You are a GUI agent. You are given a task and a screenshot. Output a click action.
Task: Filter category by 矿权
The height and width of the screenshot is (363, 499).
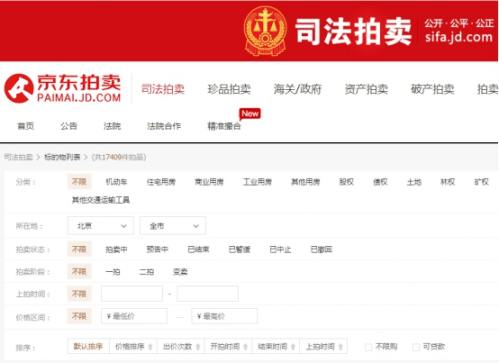click(x=481, y=182)
